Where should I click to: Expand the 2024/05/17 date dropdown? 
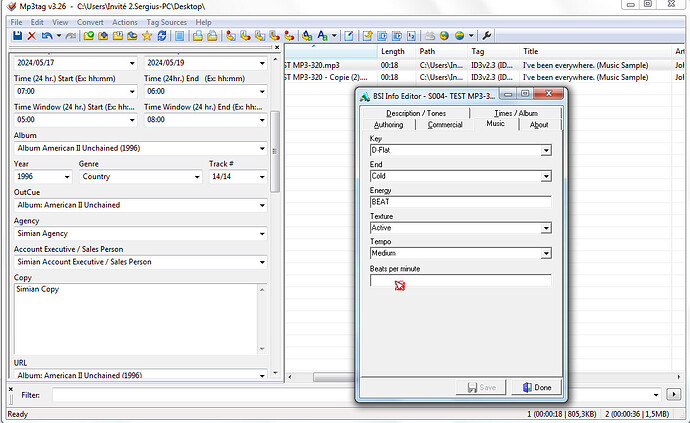click(132, 63)
